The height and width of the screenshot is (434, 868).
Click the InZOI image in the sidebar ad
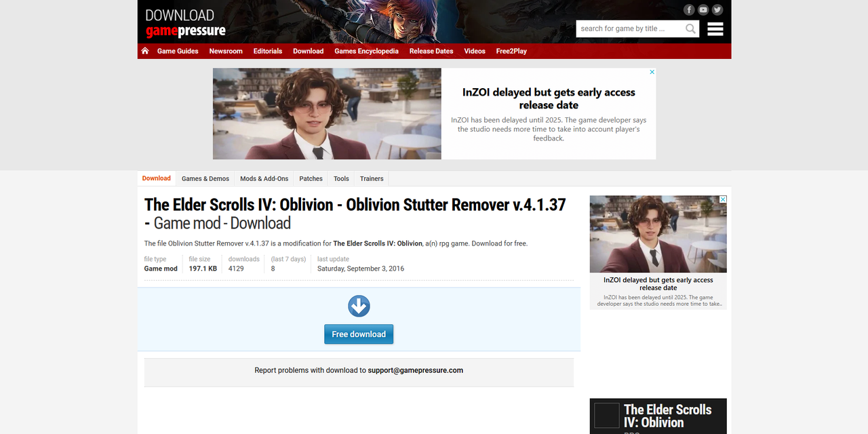coord(658,234)
